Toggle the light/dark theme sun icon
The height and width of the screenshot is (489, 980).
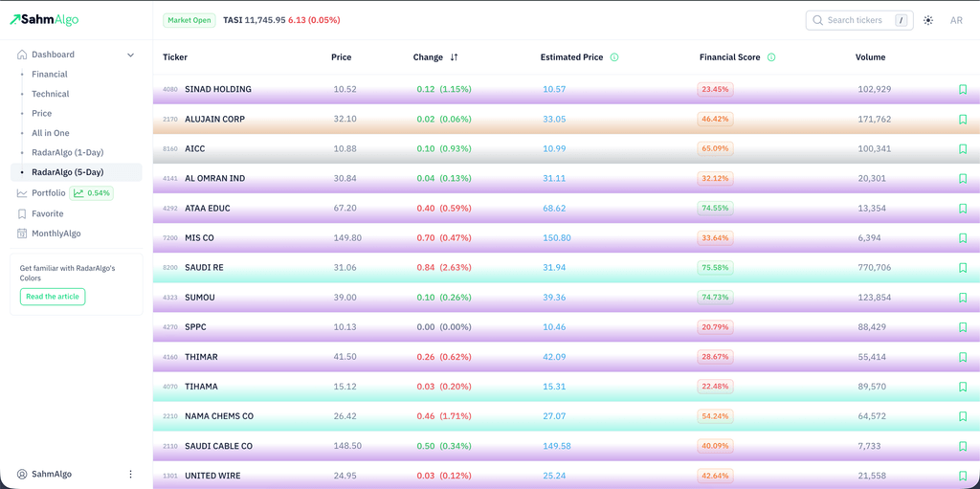click(x=927, y=20)
